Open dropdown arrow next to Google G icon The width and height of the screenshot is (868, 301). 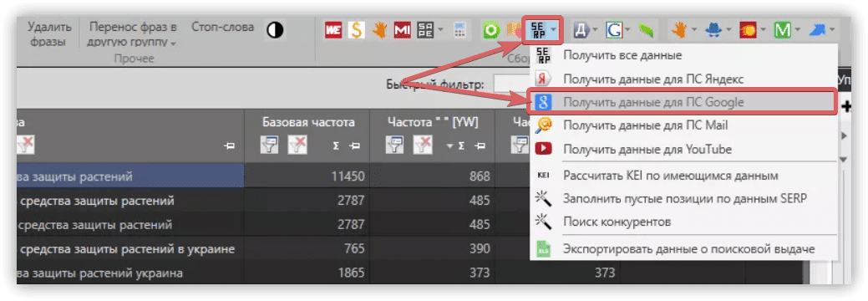pyautogui.click(x=627, y=30)
